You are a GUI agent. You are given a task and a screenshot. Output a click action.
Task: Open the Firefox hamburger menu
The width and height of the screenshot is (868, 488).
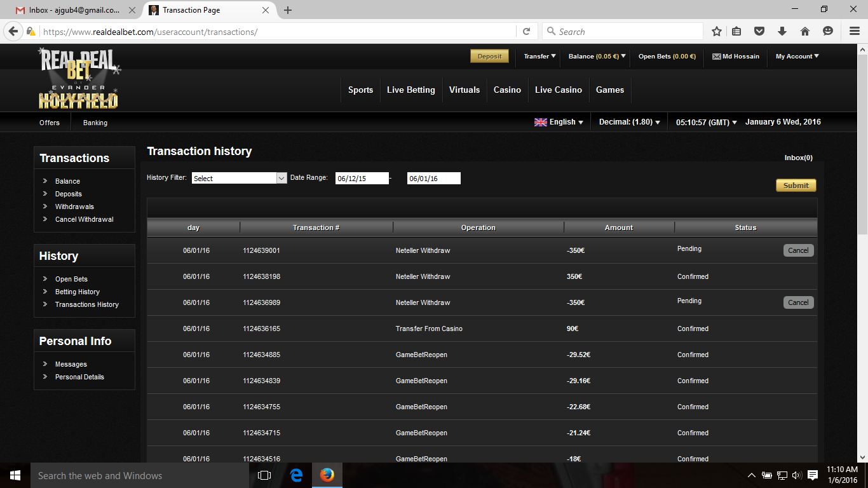point(855,31)
